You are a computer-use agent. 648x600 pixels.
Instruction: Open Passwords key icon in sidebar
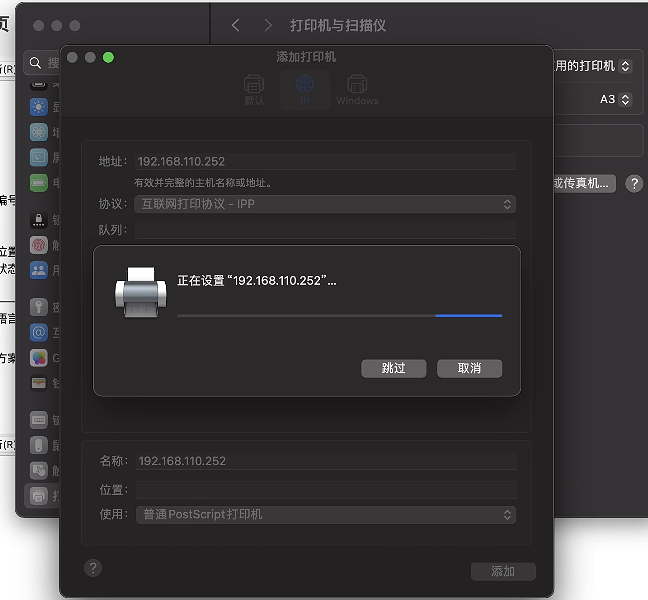pyautogui.click(x=39, y=307)
